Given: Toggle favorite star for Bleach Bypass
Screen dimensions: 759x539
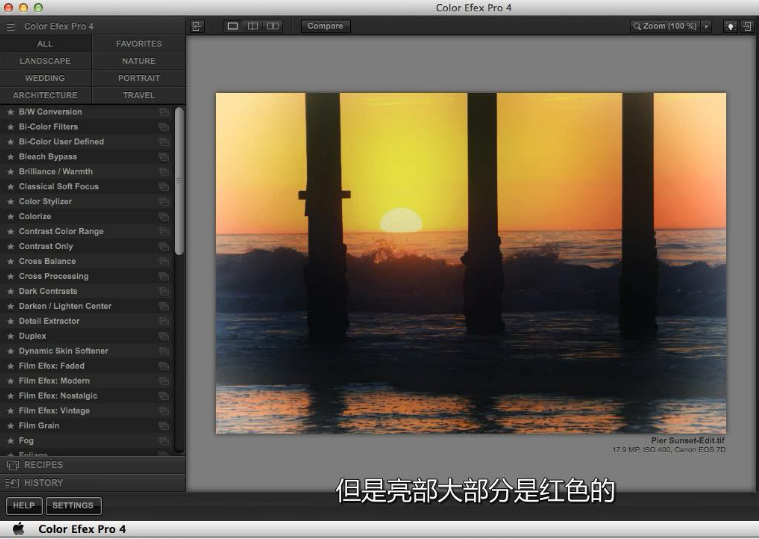Looking at the screenshot, I should [x=10, y=157].
